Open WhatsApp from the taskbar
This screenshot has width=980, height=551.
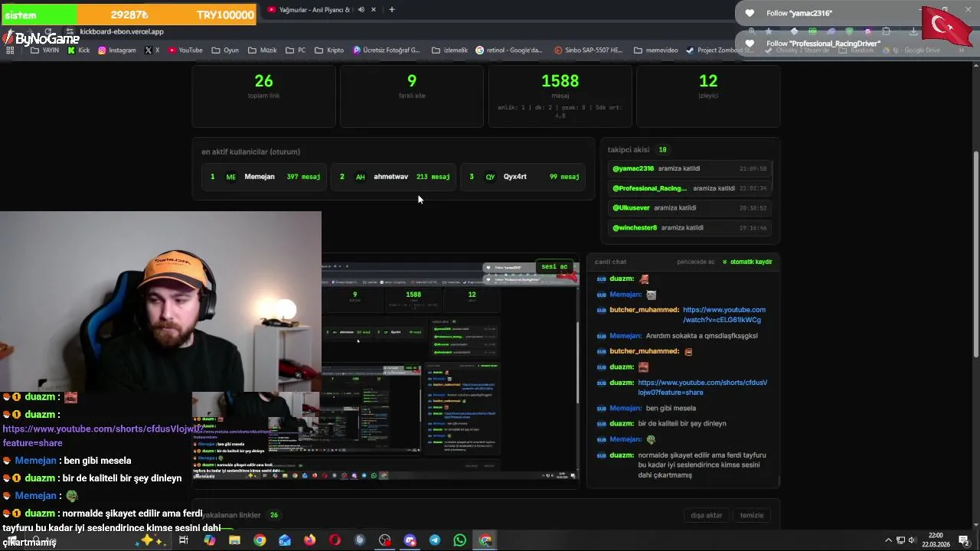(459, 540)
